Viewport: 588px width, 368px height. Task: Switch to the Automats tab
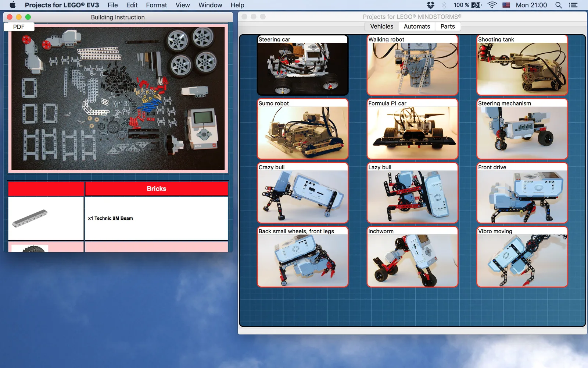[417, 26]
